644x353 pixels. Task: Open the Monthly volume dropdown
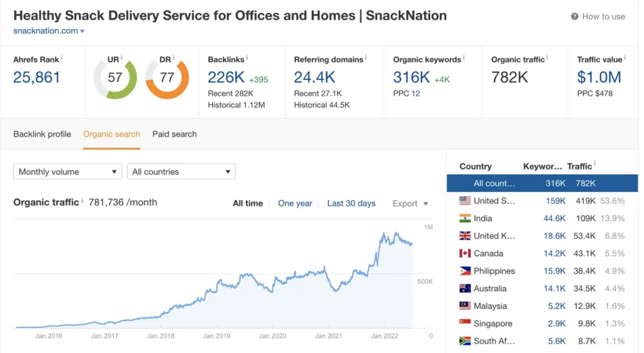pyautogui.click(x=67, y=172)
